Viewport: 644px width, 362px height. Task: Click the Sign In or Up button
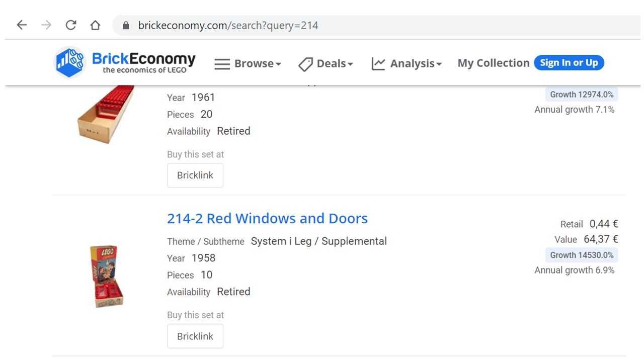pos(569,63)
